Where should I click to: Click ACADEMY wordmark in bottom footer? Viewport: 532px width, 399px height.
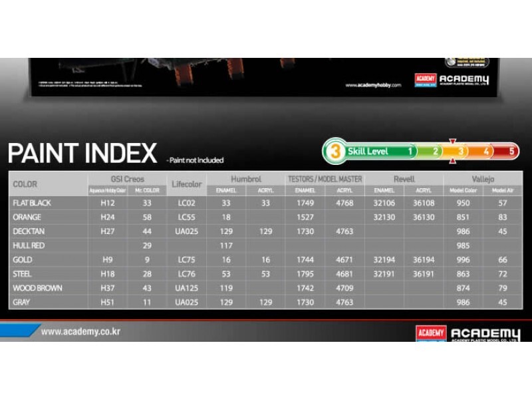coord(485,334)
